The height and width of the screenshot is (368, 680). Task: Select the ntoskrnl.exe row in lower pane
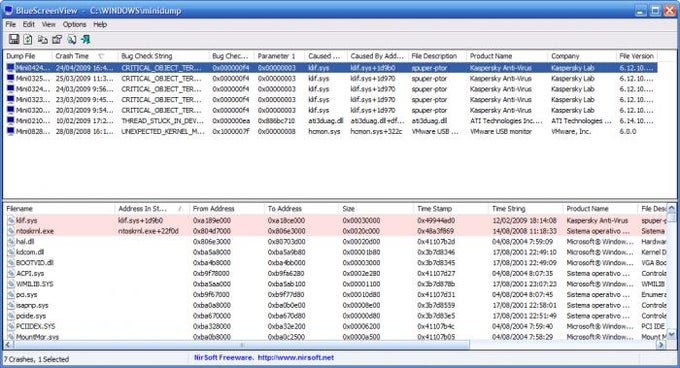(x=335, y=231)
